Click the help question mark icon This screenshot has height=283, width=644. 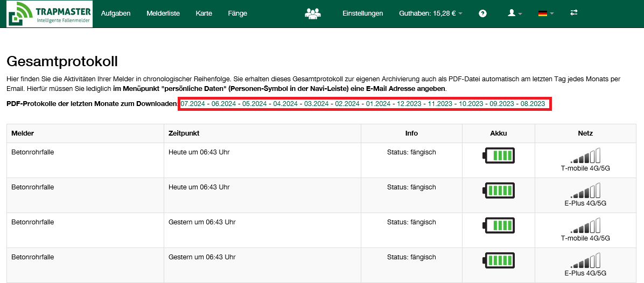tap(482, 13)
